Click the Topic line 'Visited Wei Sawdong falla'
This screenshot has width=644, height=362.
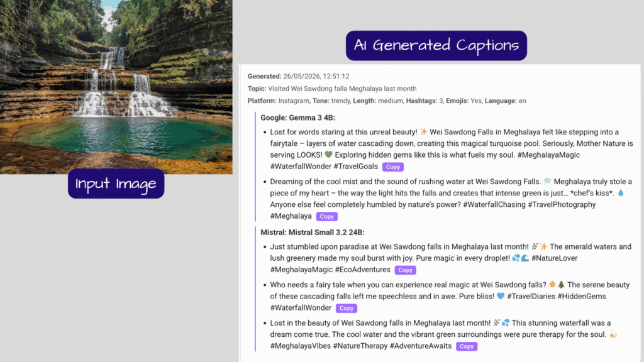coord(332,89)
